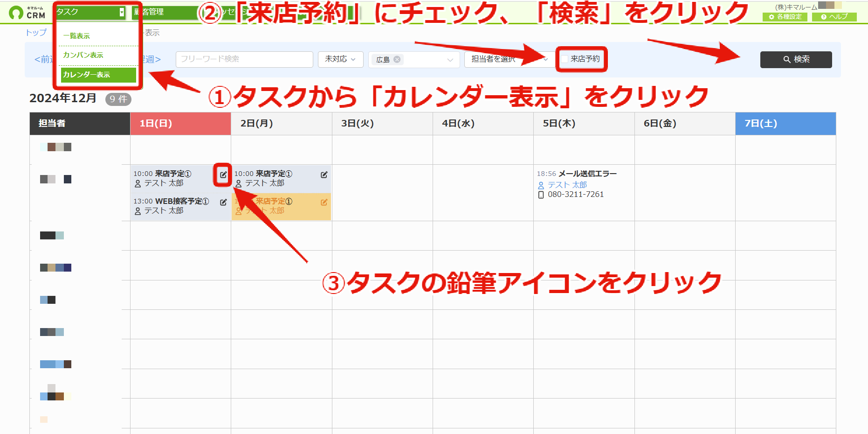This screenshot has width=868, height=434.
Task: Expand the タスク menu dropdown arrow
Action: tap(122, 13)
